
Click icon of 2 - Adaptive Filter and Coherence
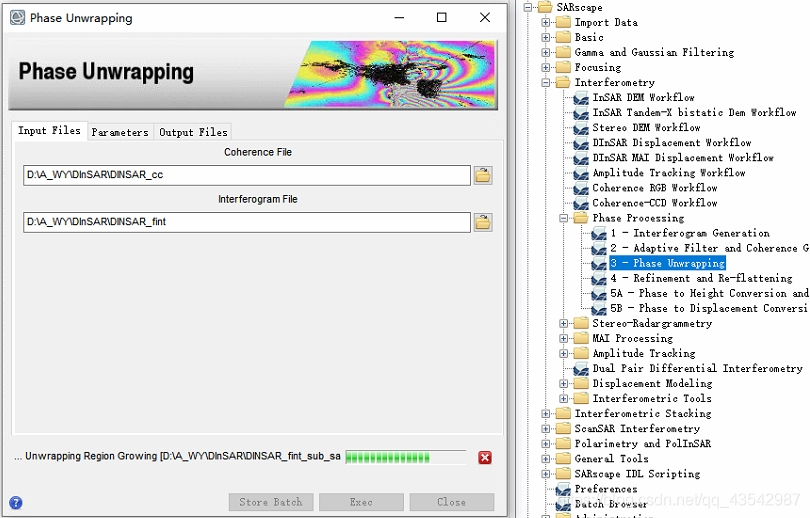click(x=599, y=248)
